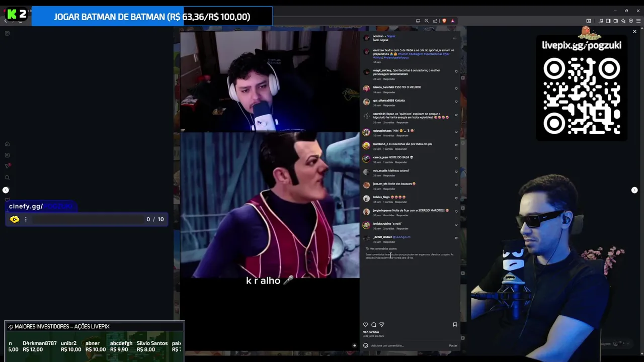
Task: Click the Instagram search icon in left sidebar
Action: click(7, 177)
